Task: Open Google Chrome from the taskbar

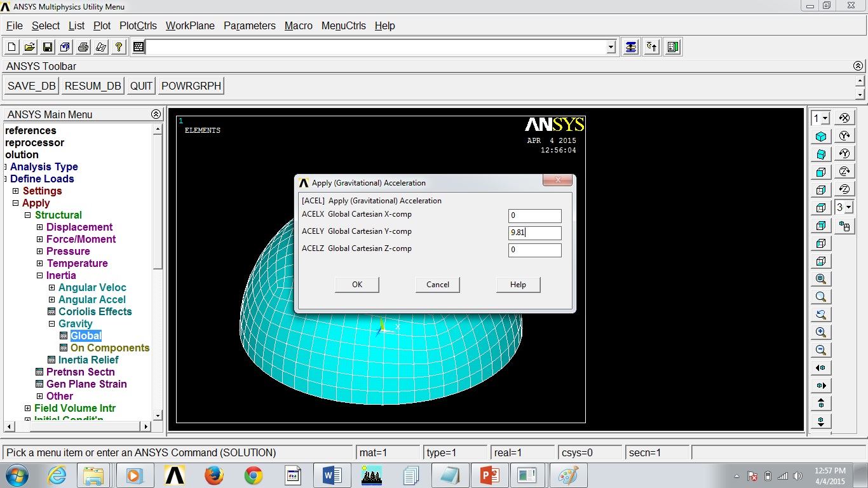Action: tap(254, 475)
